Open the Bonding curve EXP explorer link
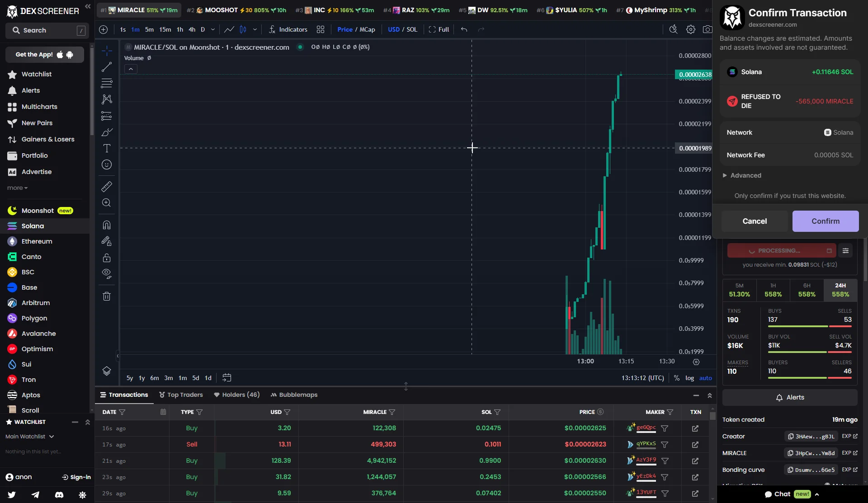The image size is (868, 503). pos(849,470)
